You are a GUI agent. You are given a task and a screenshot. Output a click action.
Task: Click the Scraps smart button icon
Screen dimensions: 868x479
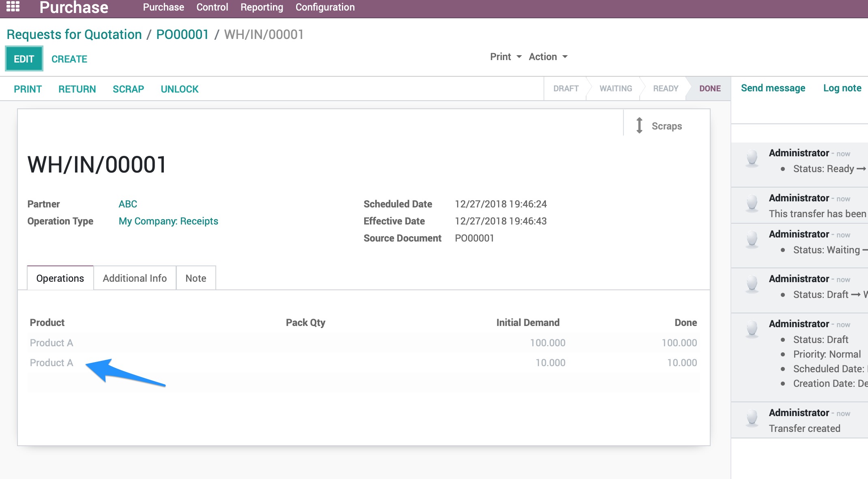pos(639,126)
